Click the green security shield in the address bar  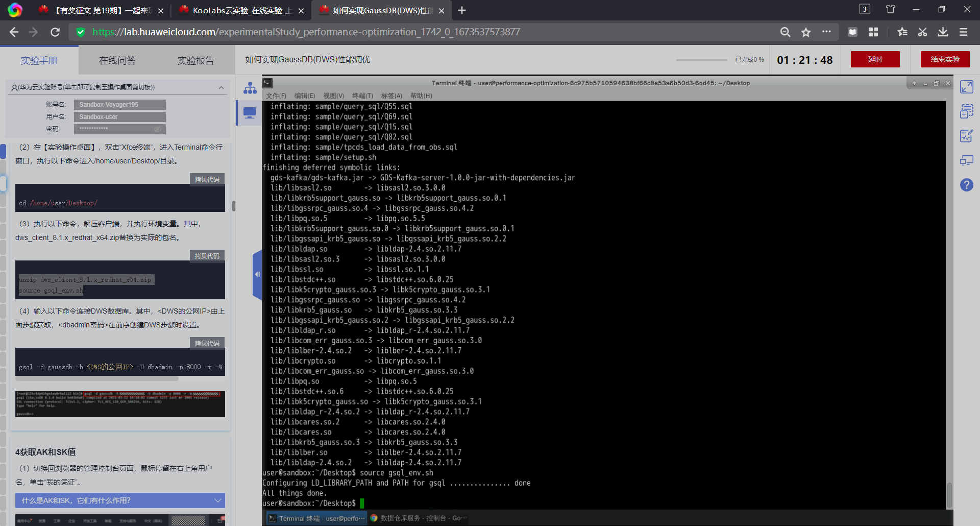pos(80,32)
